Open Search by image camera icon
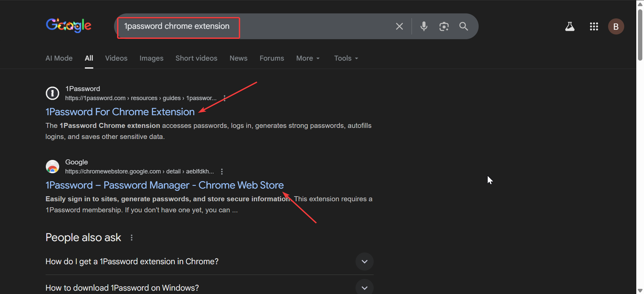The width and height of the screenshot is (644, 294). click(444, 26)
